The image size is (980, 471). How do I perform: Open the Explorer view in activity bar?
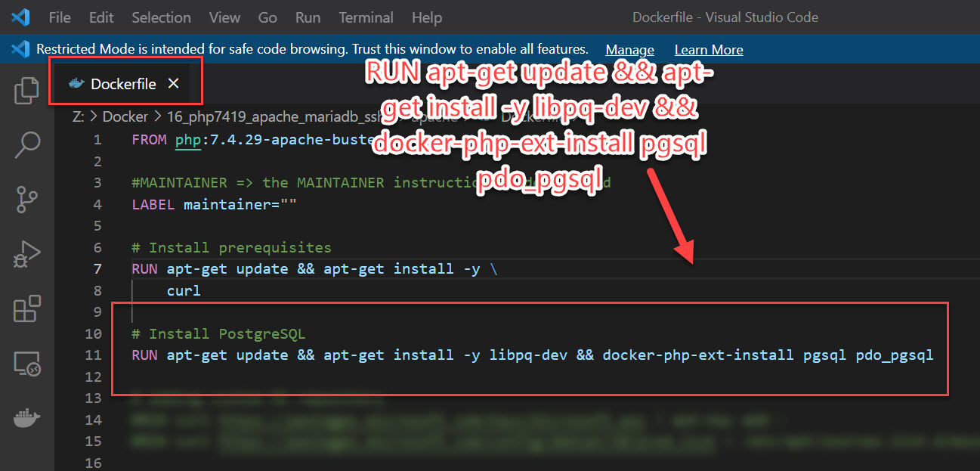click(x=26, y=90)
